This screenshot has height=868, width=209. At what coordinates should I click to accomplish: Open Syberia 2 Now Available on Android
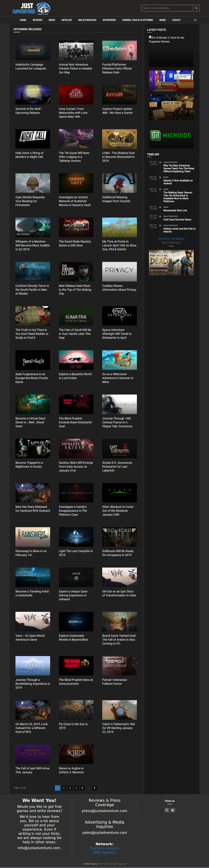tap(178, 182)
